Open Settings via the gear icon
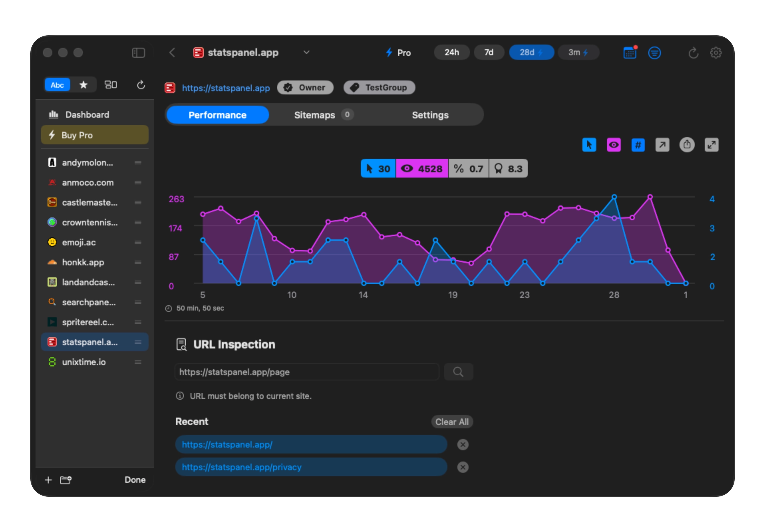765x532 pixels. [x=716, y=52]
